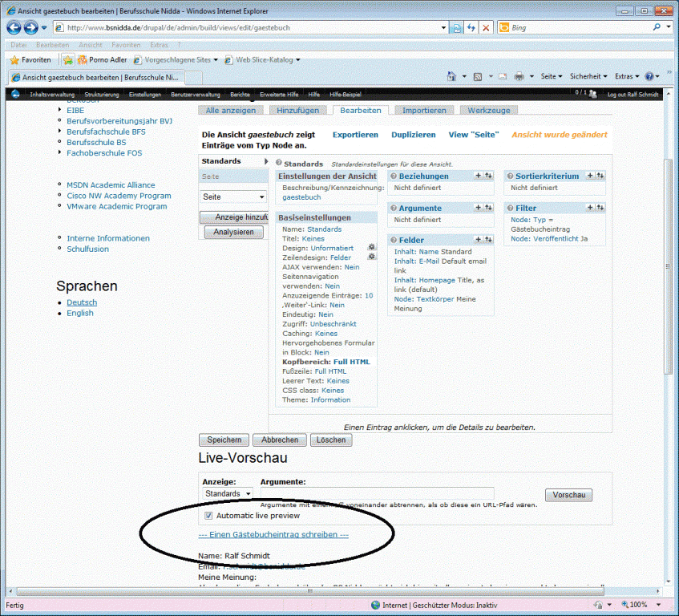
Task: Add a new field in Felder panel
Action: [479, 240]
